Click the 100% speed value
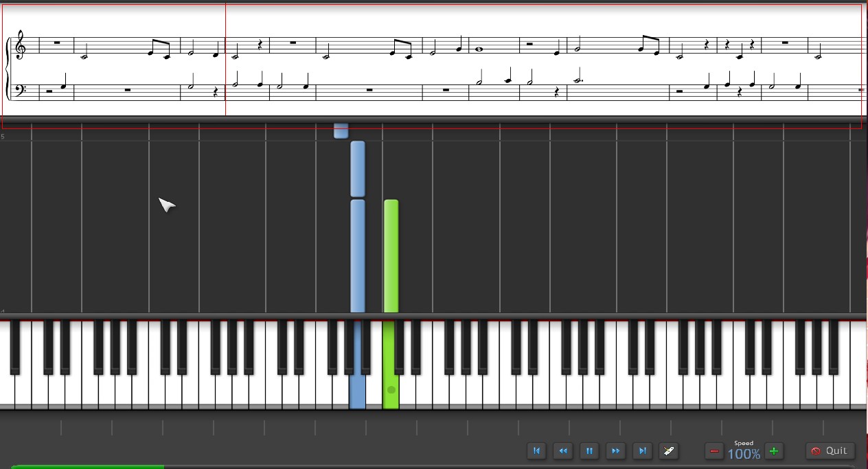The width and height of the screenshot is (868, 469). click(x=743, y=453)
